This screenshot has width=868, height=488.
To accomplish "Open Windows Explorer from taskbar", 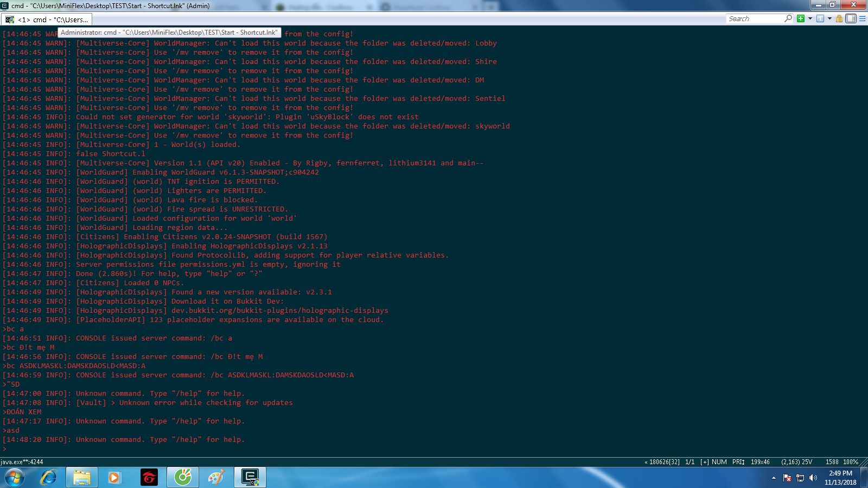I will point(82,478).
